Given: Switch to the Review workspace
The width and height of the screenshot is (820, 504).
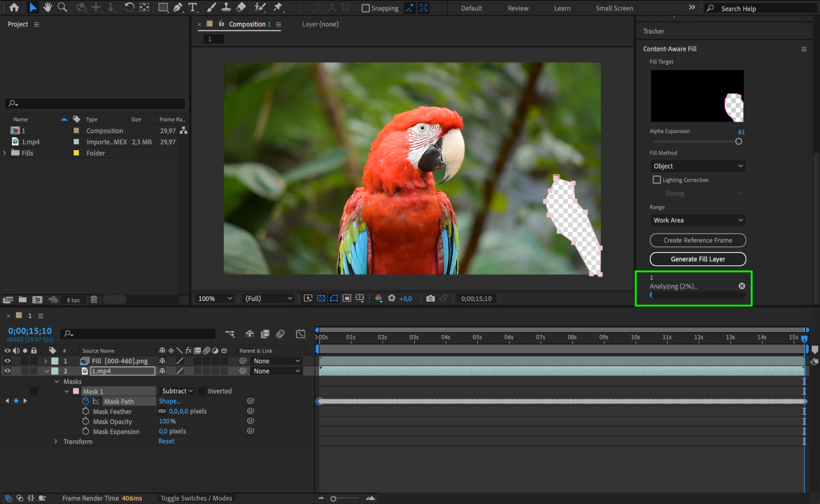Looking at the screenshot, I should (518, 8).
